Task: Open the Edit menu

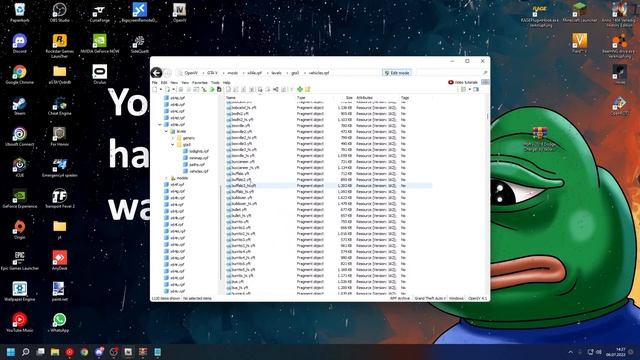Action: [164, 83]
